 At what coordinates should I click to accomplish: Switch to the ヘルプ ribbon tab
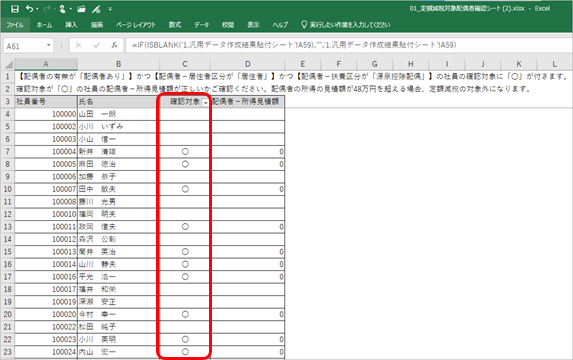280,25
